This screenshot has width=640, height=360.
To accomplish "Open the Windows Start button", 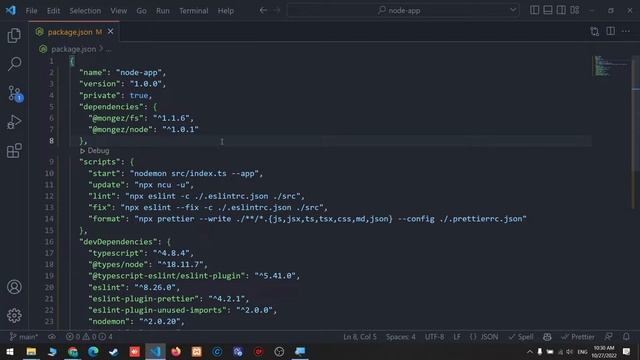I will pyautogui.click(x=10, y=351).
